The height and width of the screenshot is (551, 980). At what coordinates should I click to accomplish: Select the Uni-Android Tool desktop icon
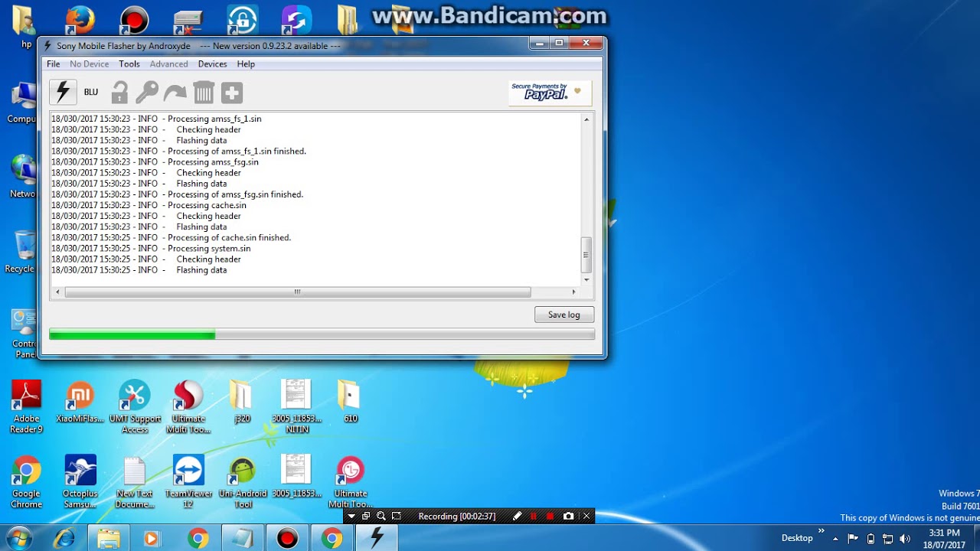coord(243,482)
